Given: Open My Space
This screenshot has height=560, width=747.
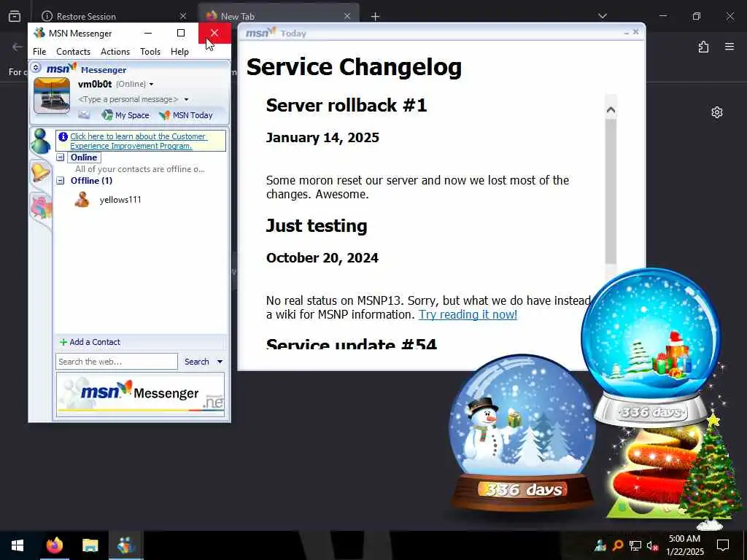Looking at the screenshot, I should click(x=125, y=115).
